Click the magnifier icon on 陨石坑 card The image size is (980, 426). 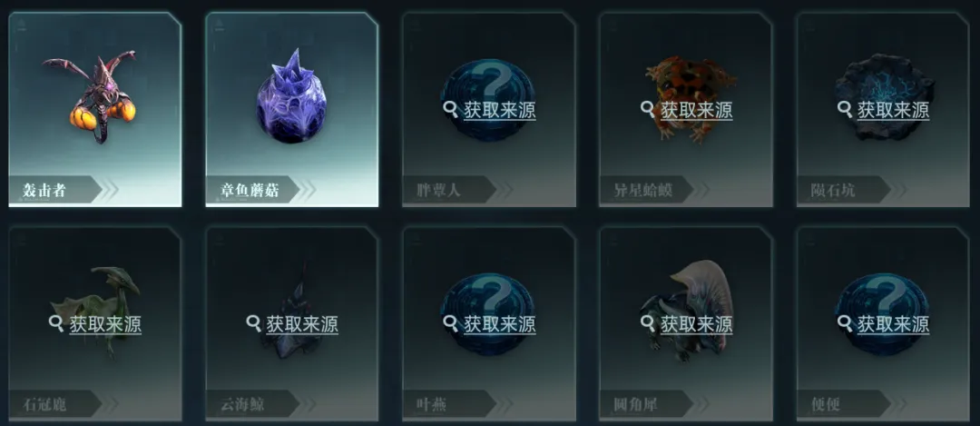point(845,110)
